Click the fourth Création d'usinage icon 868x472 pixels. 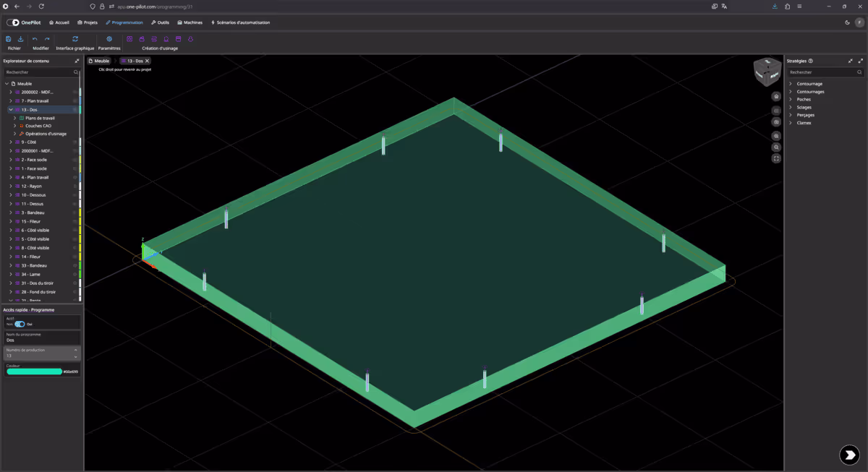(x=166, y=39)
